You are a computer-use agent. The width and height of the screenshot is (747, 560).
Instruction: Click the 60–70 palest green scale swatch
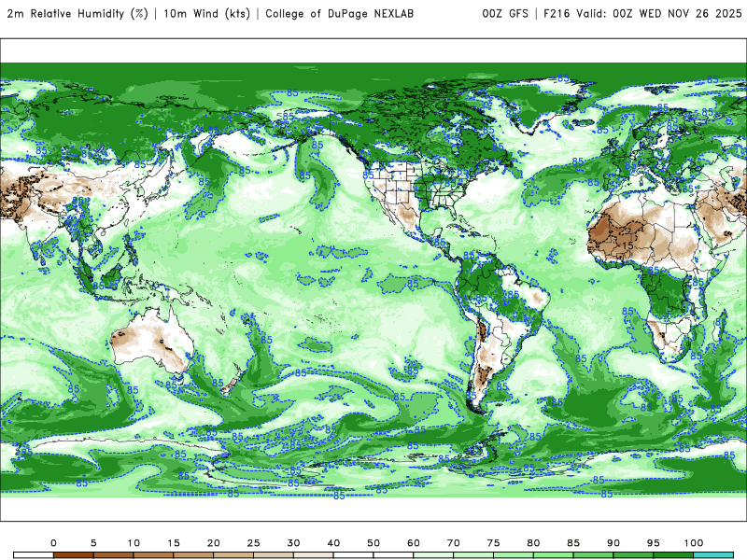(x=433, y=555)
